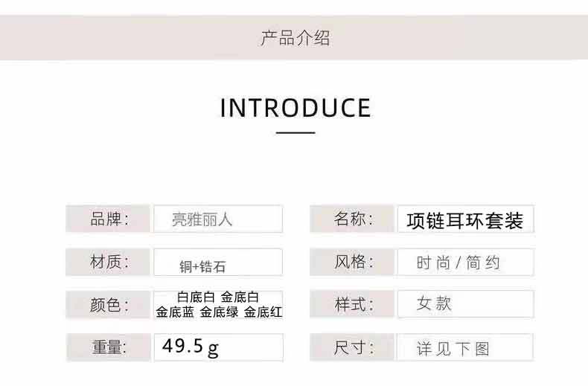Viewport: 588px width, 386px height.
Task: Choose the 白底白 color option
Action: 195,297
